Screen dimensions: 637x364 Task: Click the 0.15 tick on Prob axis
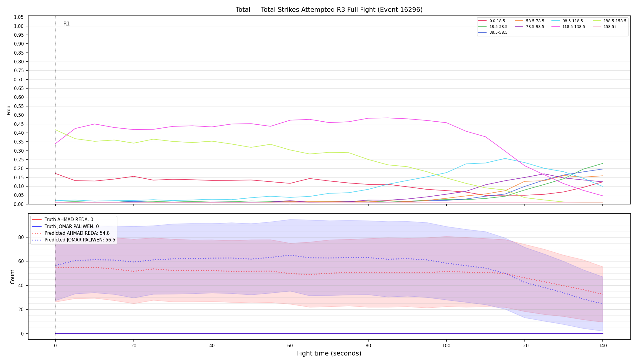click(19, 177)
